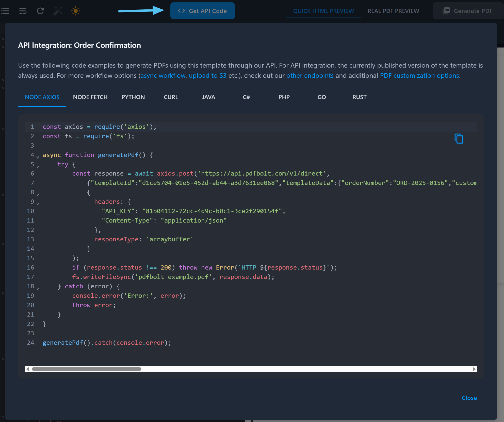The image size is (504, 422).
Task: Open PDF customization options link
Action: (x=419, y=75)
